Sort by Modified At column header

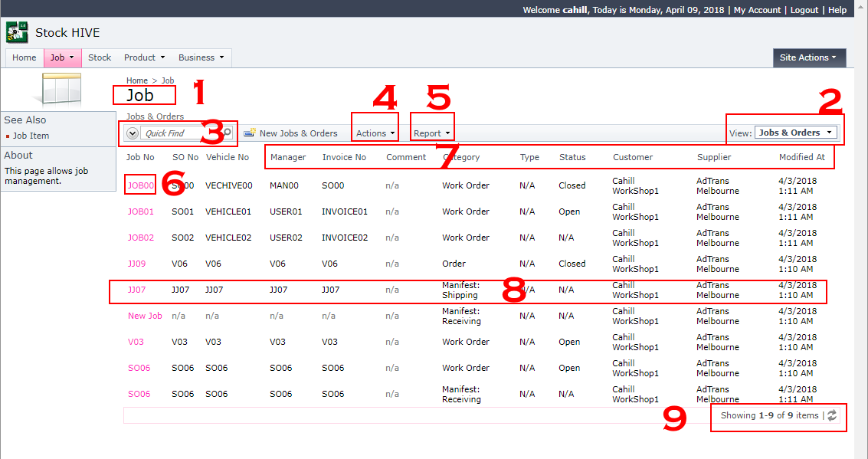(x=802, y=157)
